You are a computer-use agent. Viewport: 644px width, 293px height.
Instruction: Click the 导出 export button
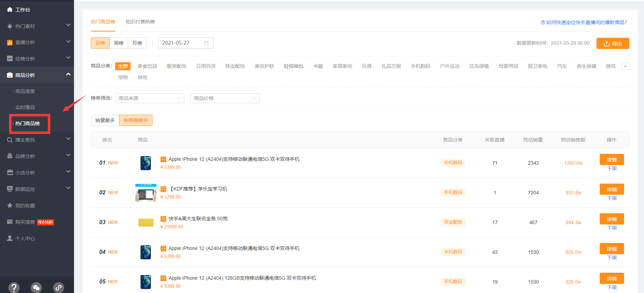click(613, 43)
